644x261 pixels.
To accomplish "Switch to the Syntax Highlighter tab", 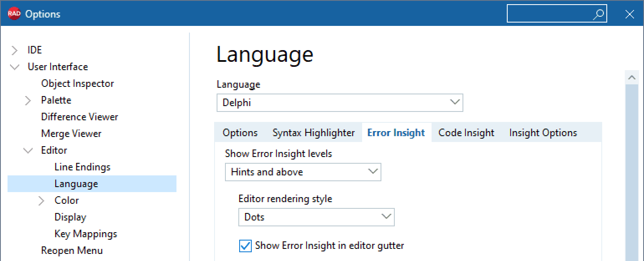I will pyautogui.click(x=314, y=133).
